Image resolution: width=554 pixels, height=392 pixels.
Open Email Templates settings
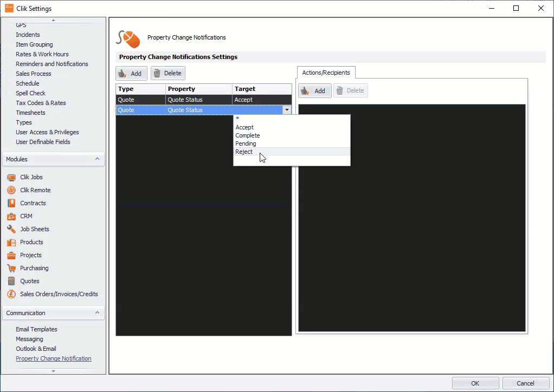36,329
